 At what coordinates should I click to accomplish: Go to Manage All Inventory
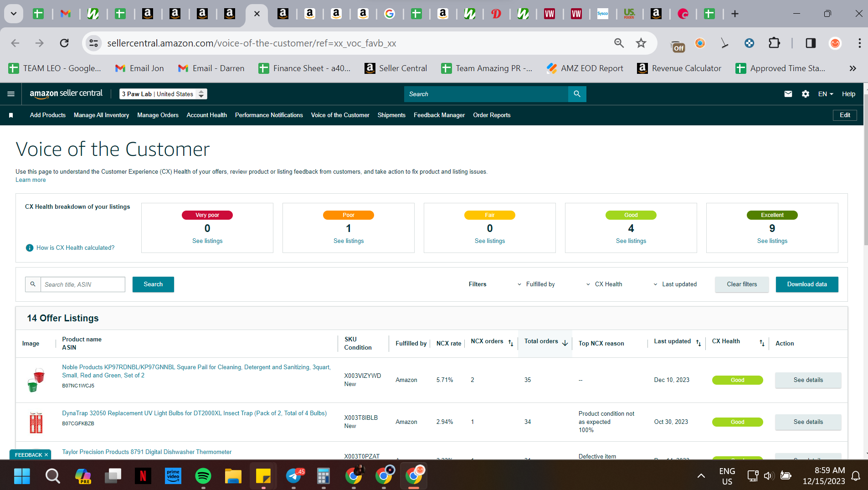101,115
